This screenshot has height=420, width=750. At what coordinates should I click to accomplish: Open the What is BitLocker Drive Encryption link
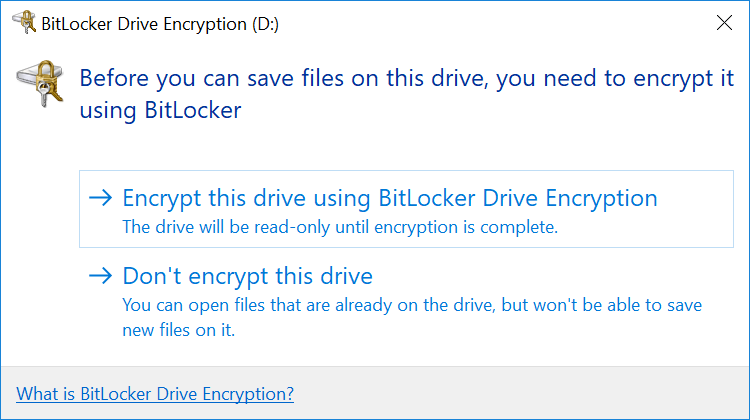[155, 394]
